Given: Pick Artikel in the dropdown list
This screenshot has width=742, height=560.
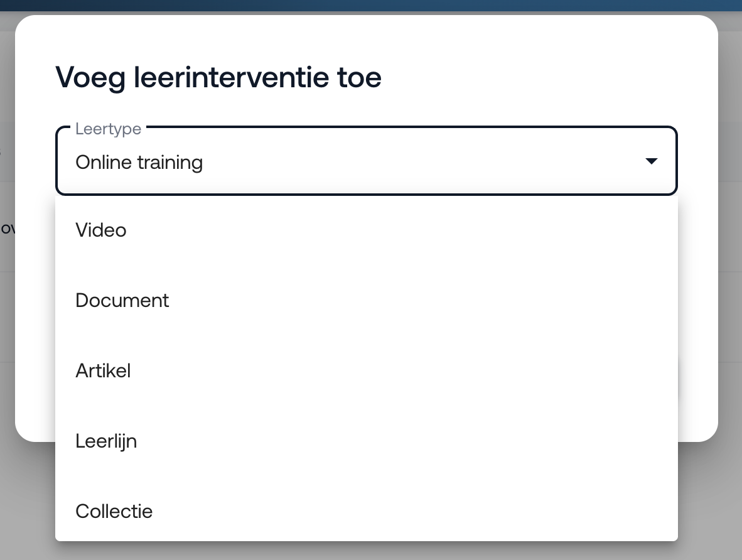Looking at the screenshot, I should [366, 370].
